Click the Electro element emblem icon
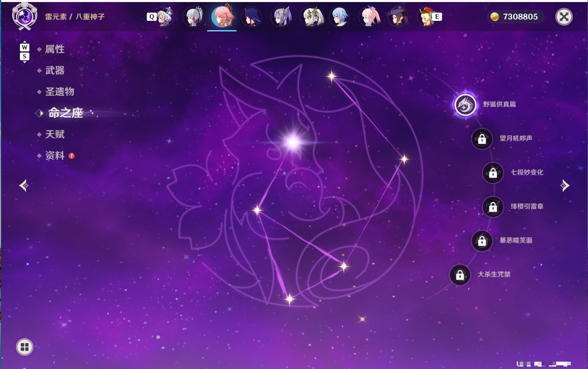This screenshot has height=369, width=588. click(x=24, y=16)
